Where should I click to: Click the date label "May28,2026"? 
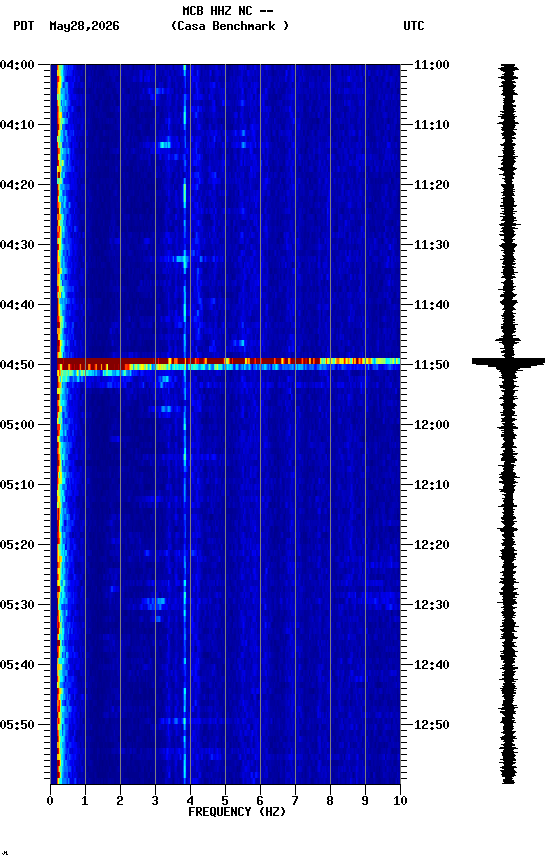point(84,26)
